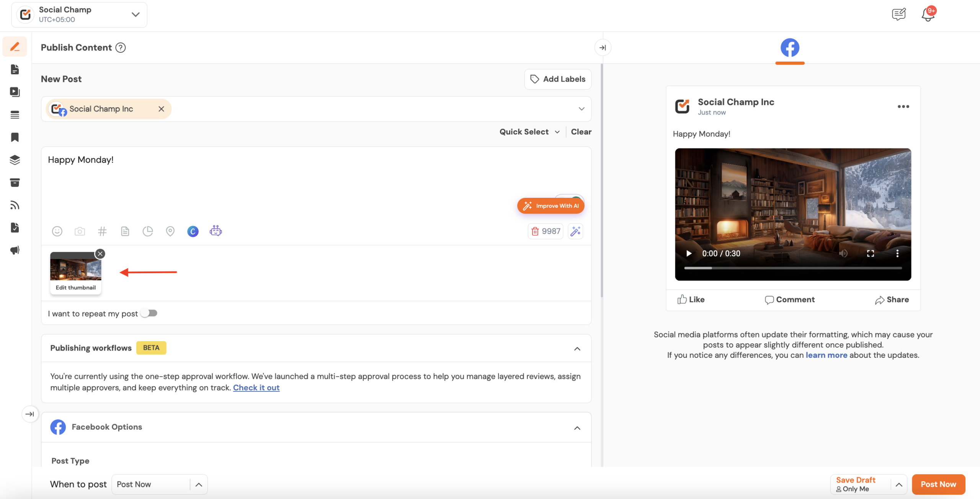Open the AI robot assistant icon

pos(216,231)
